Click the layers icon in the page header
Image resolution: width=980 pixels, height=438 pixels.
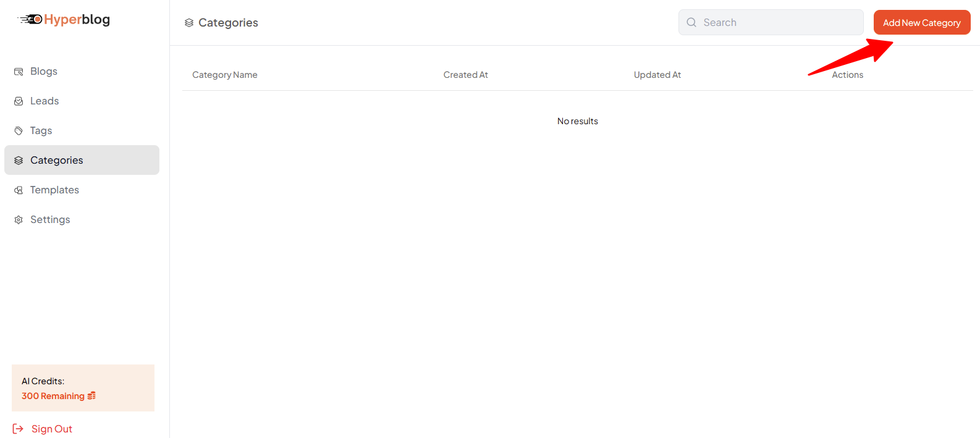click(189, 23)
